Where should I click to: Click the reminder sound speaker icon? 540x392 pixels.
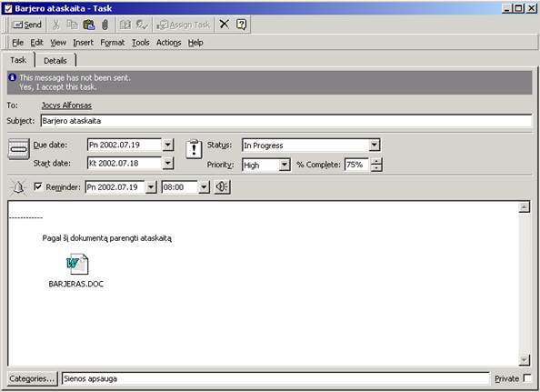tap(222, 187)
